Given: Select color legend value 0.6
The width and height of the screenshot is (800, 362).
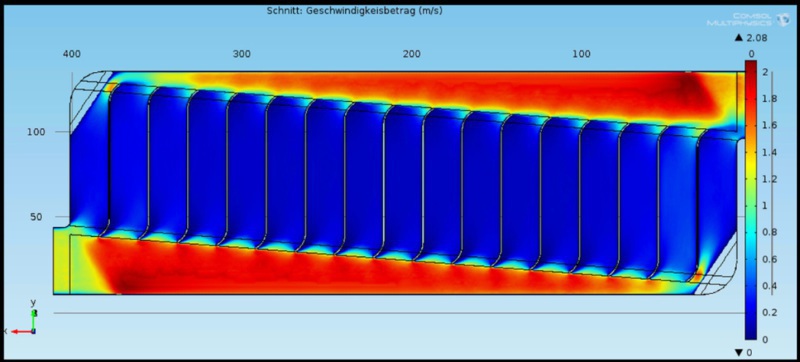Looking at the screenshot, I should tap(770, 260).
